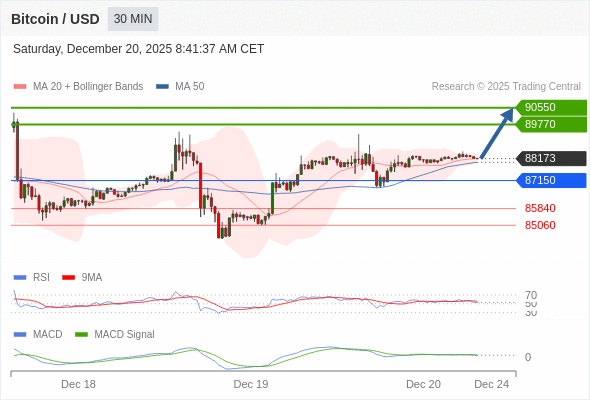Screen dimensions: 590x400
Task: Select the 90550 resistance price tag
Action: coord(551,107)
